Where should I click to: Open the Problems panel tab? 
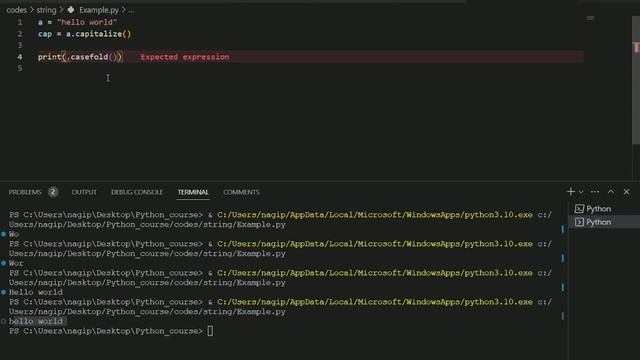(25, 192)
